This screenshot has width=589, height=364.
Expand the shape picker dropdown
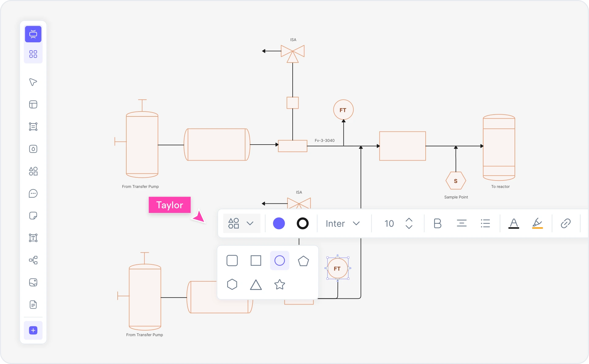250,223
